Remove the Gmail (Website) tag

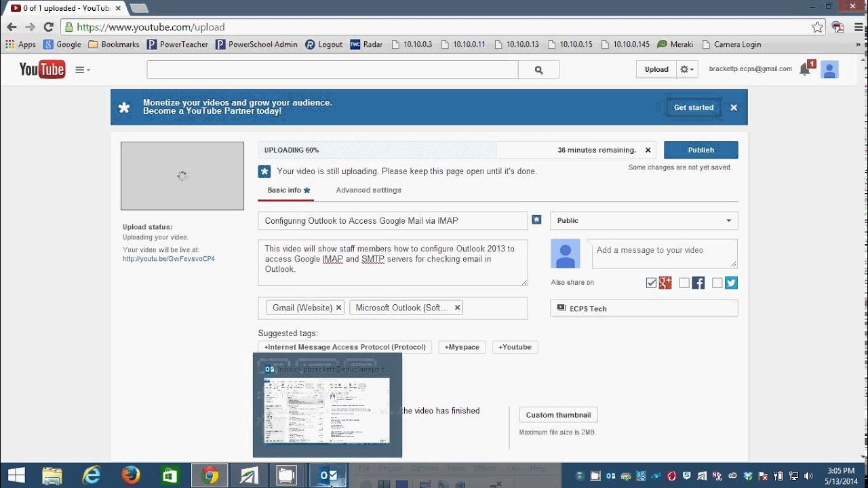[339, 308]
